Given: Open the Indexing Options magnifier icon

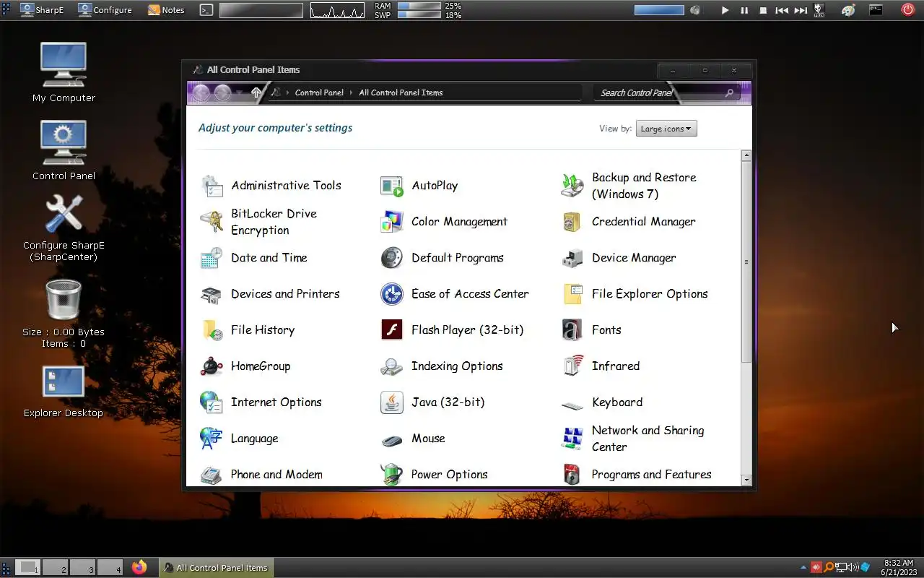Looking at the screenshot, I should tap(392, 366).
